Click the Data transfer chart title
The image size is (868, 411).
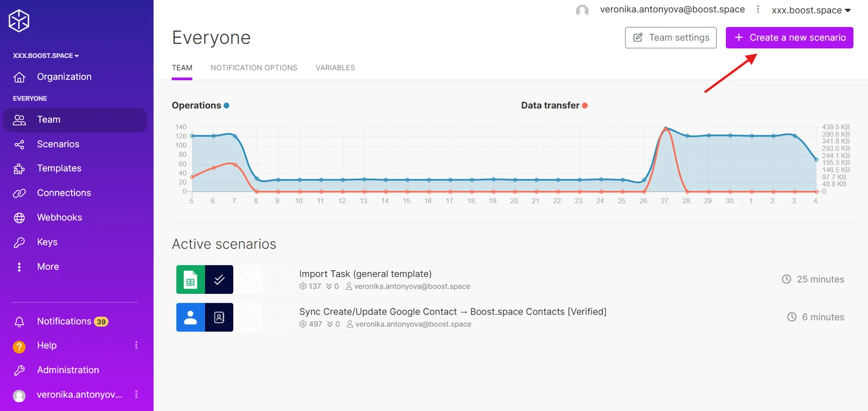click(x=550, y=105)
